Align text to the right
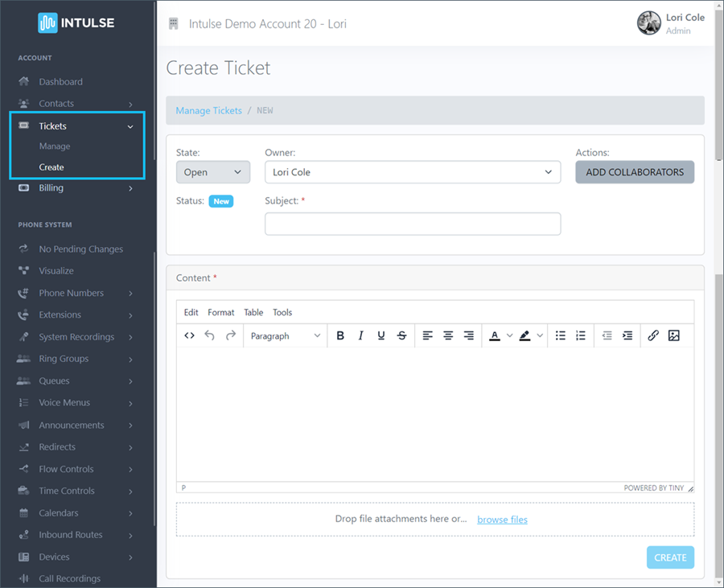The height and width of the screenshot is (588, 724). [469, 335]
